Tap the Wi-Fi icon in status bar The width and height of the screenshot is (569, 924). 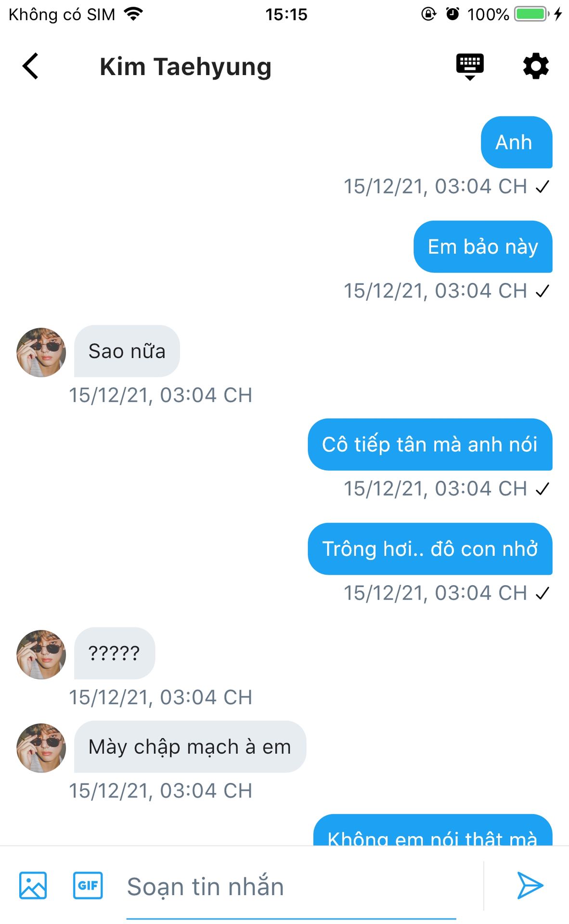133,14
